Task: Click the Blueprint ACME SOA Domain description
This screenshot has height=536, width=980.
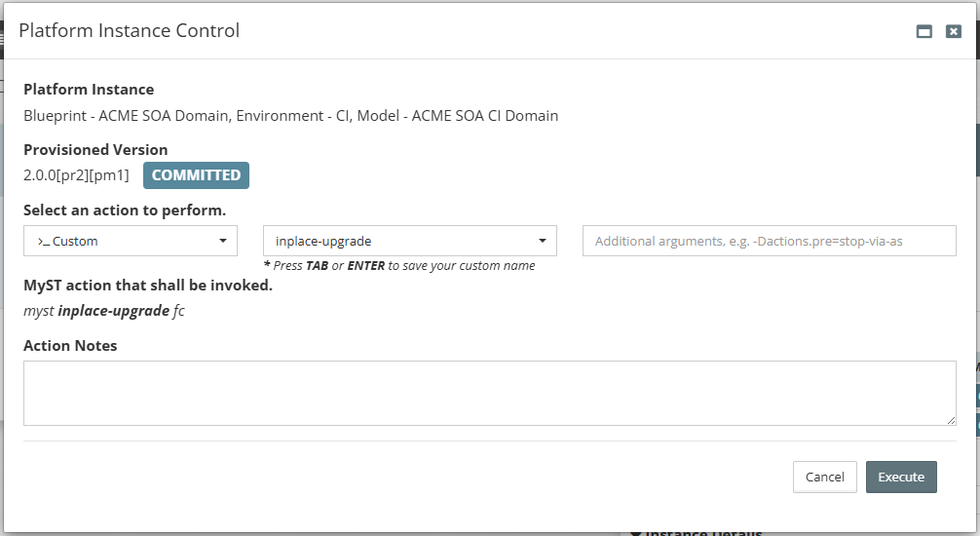Action: 290,115
